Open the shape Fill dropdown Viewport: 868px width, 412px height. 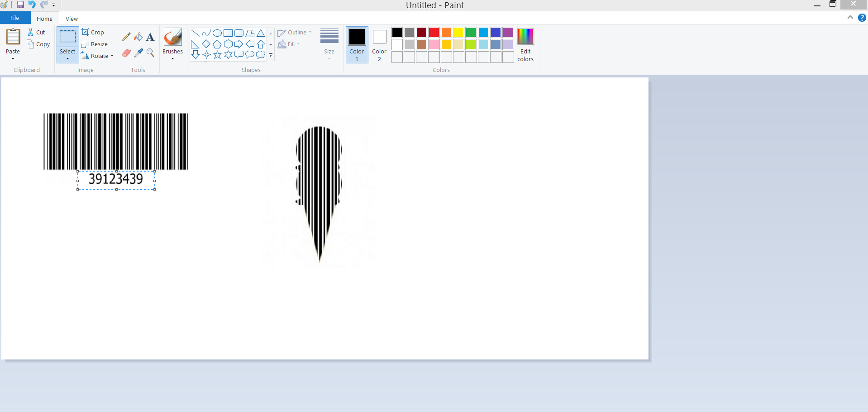tap(289, 44)
